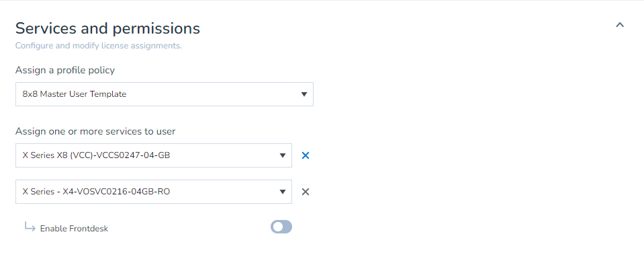Click Assign one or more services label
644x261 pixels.
(x=95, y=132)
